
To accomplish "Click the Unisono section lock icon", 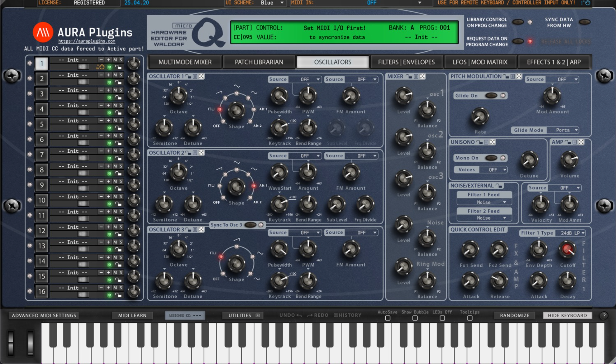I will [480, 142].
